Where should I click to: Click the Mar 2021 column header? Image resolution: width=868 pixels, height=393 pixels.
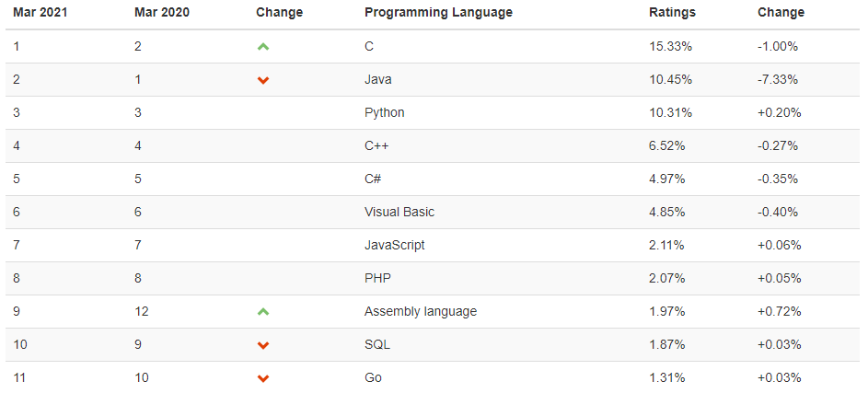point(41,13)
